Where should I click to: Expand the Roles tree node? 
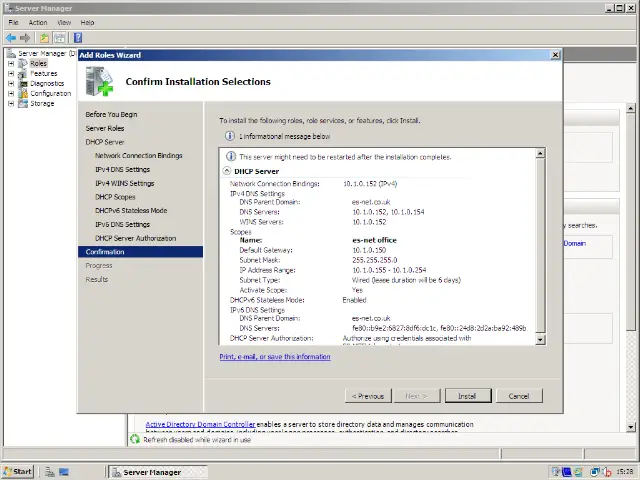11,63
